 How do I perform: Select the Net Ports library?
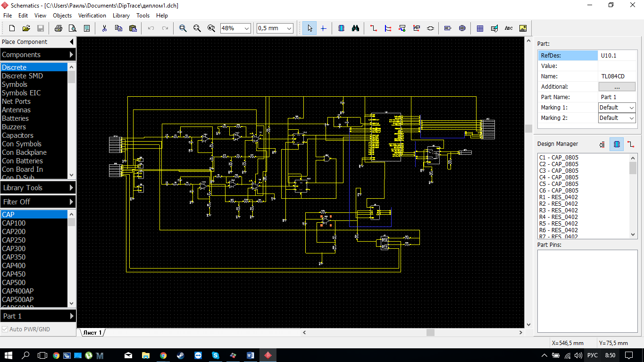coord(34,101)
